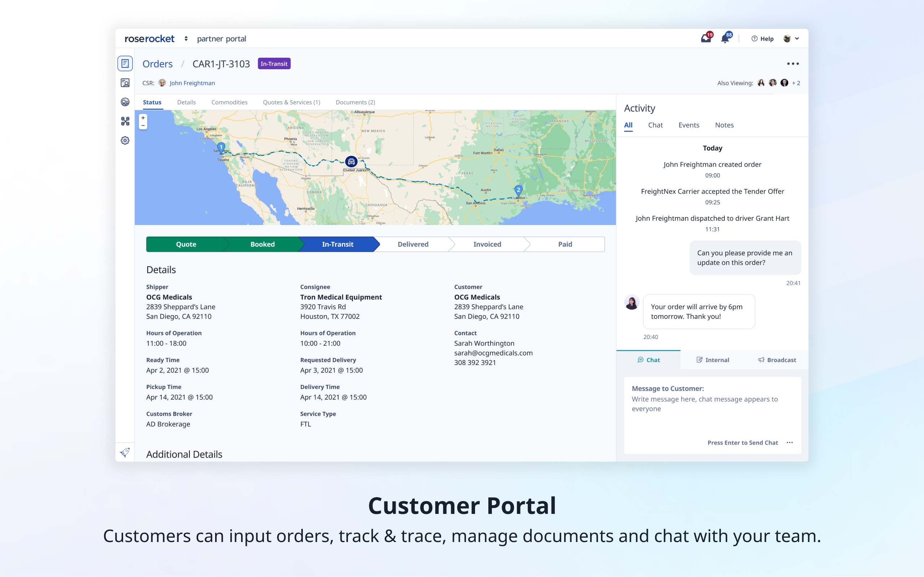Open the three-dot order options menu
Image resolution: width=924 pixels, height=577 pixels.
793,64
